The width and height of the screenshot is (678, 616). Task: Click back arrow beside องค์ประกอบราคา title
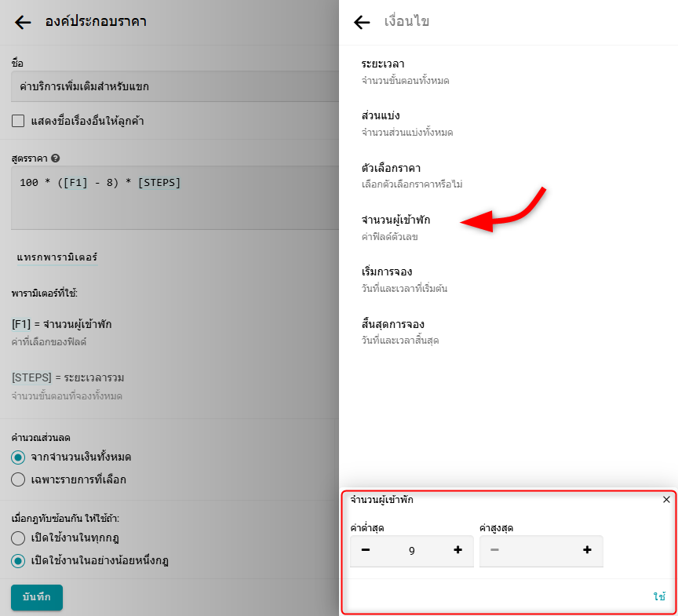[23, 22]
